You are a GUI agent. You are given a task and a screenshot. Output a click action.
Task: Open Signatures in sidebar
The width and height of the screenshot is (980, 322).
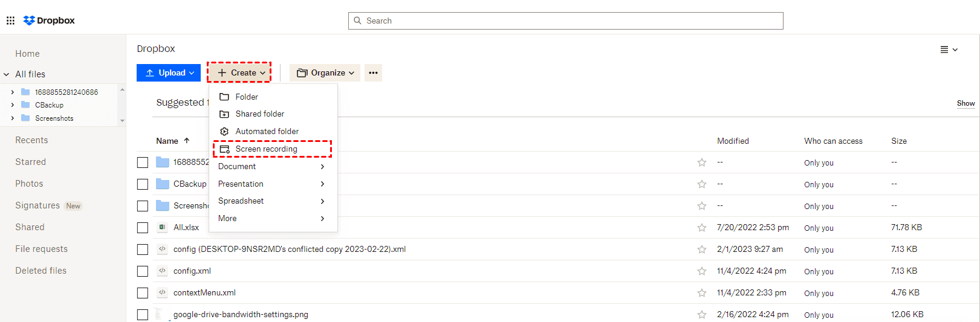click(x=37, y=205)
